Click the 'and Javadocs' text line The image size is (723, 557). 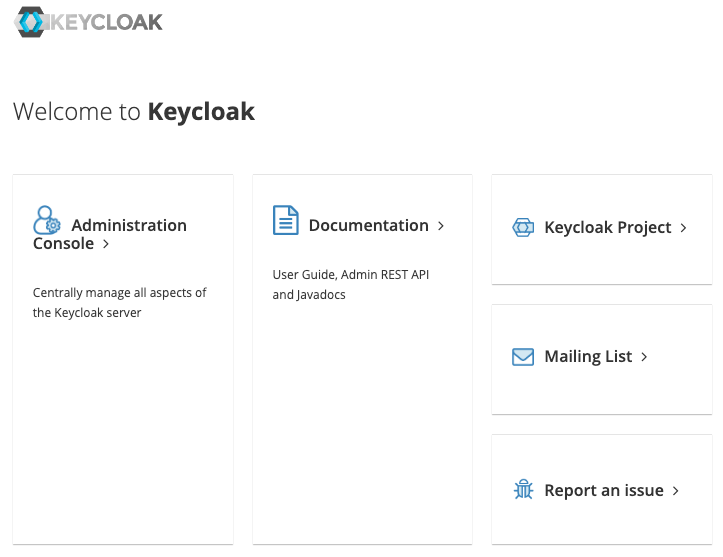[x=309, y=295]
